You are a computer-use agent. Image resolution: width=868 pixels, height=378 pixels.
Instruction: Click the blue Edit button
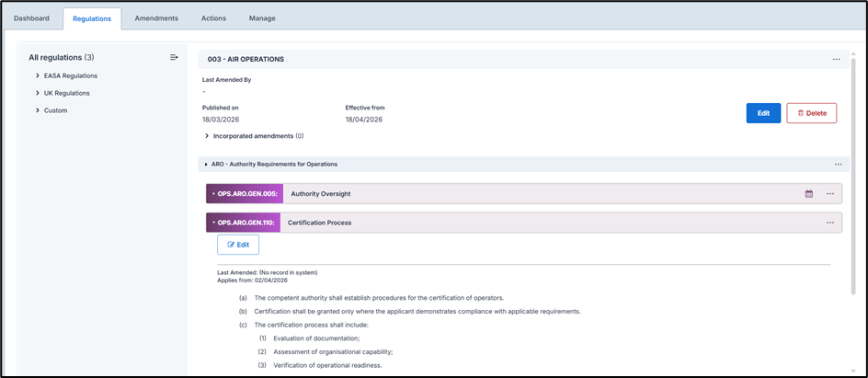click(x=763, y=113)
